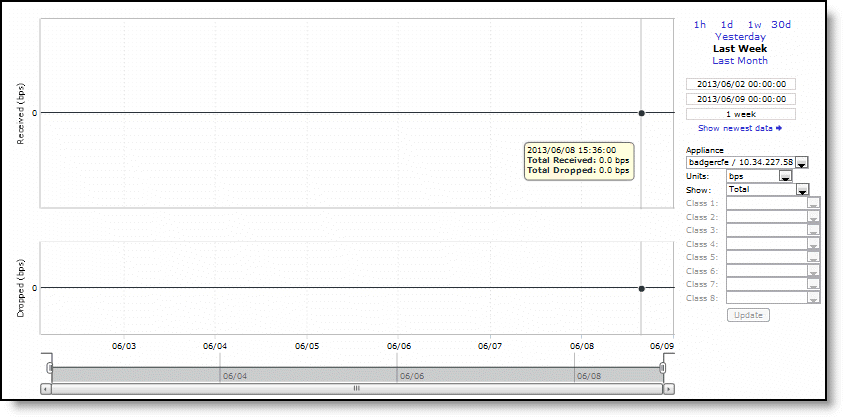
Task: Switch to the 1w time range
Action: click(754, 24)
